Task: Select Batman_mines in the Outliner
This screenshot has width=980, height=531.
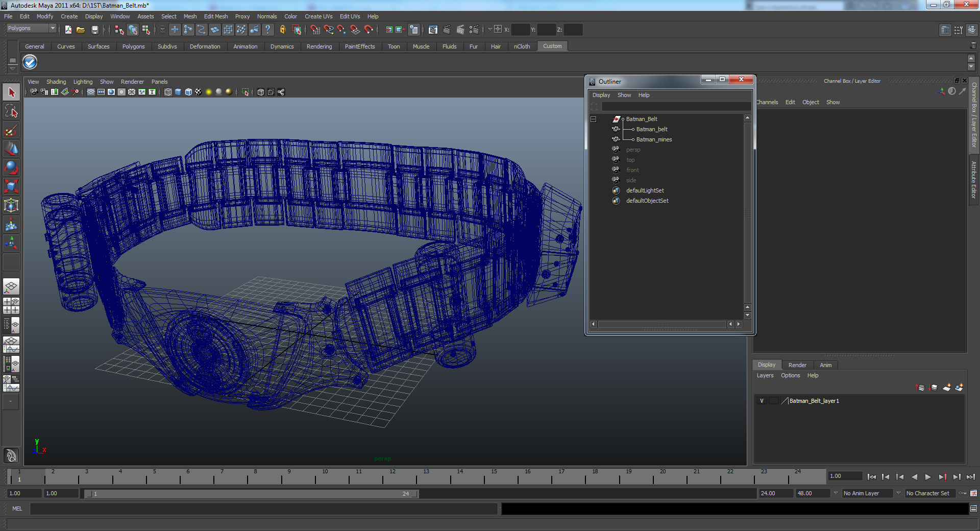Action: (x=654, y=139)
